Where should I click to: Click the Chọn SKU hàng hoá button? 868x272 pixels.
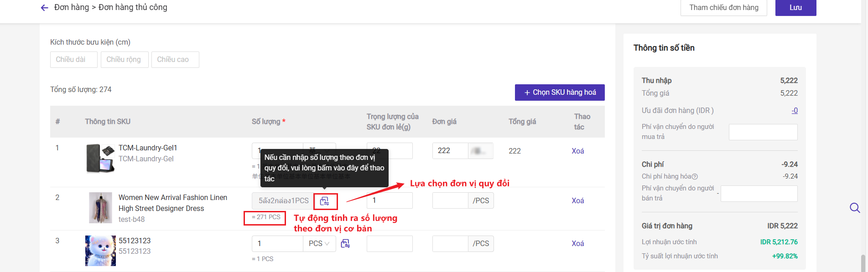pos(560,92)
